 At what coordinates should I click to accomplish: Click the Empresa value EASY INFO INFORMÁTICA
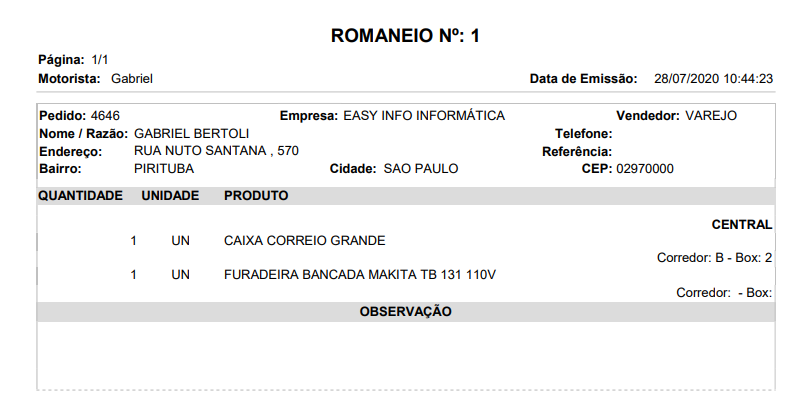coord(424,116)
